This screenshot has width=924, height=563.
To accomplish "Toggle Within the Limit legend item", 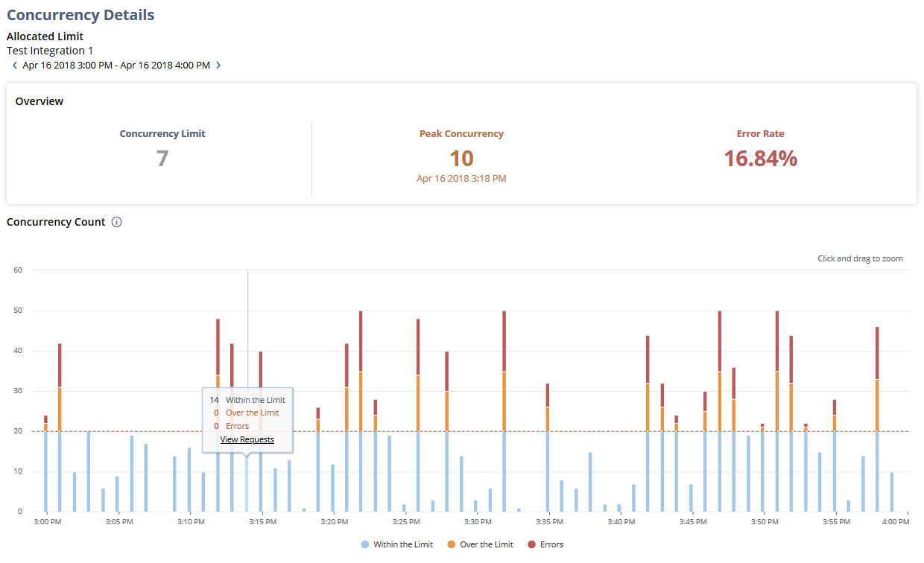I will [397, 544].
